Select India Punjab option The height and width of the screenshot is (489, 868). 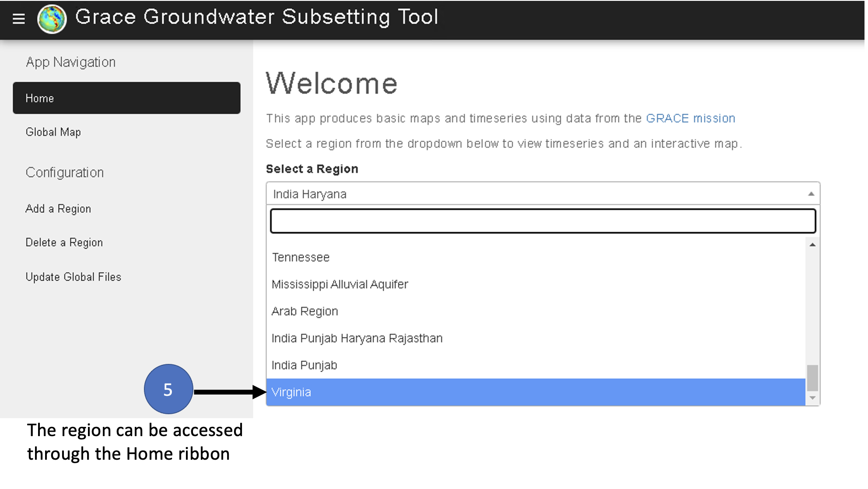(536, 365)
